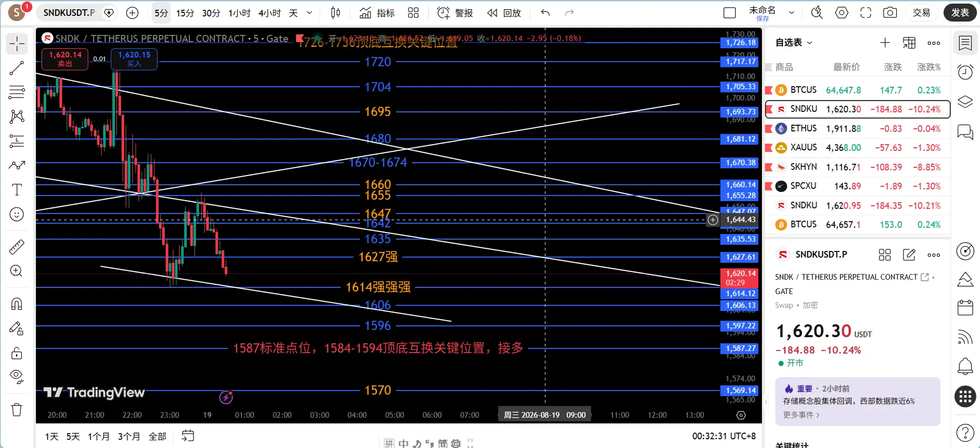Select the crosshair cursor tool
Screen dimensions: 980x448
click(x=17, y=44)
